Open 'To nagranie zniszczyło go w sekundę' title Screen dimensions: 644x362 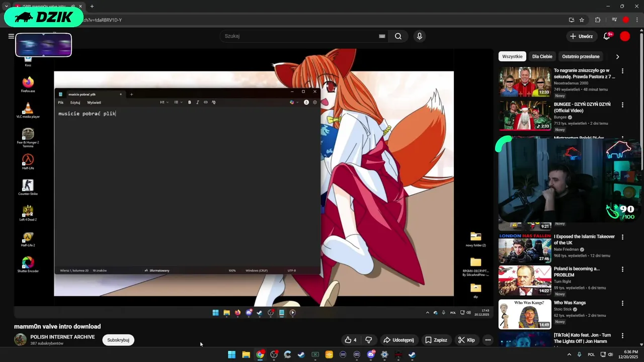pyautogui.click(x=584, y=74)
